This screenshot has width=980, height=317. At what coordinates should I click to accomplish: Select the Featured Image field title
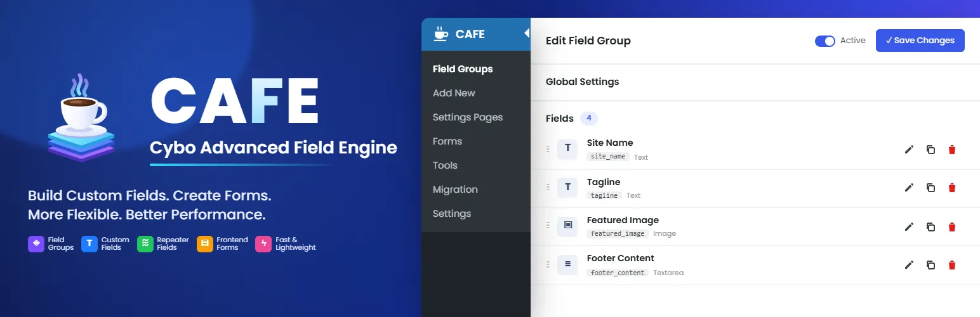pyautogui.click(x=623, y=220)
